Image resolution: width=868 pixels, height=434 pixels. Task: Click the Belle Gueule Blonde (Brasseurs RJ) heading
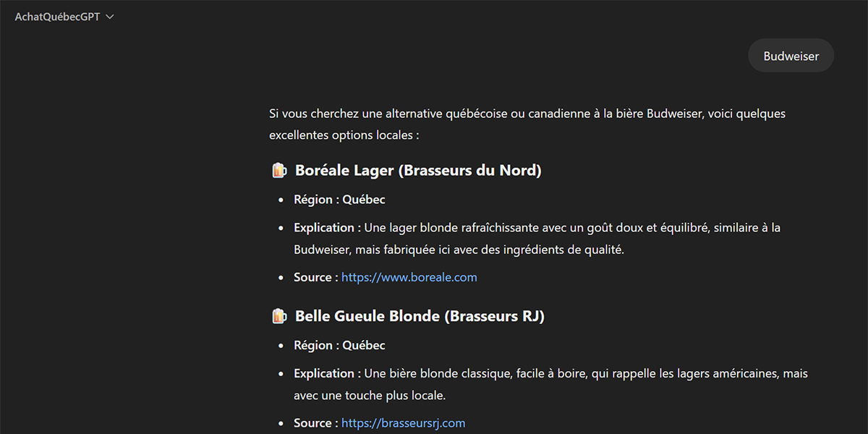click(x=420, y=316)
